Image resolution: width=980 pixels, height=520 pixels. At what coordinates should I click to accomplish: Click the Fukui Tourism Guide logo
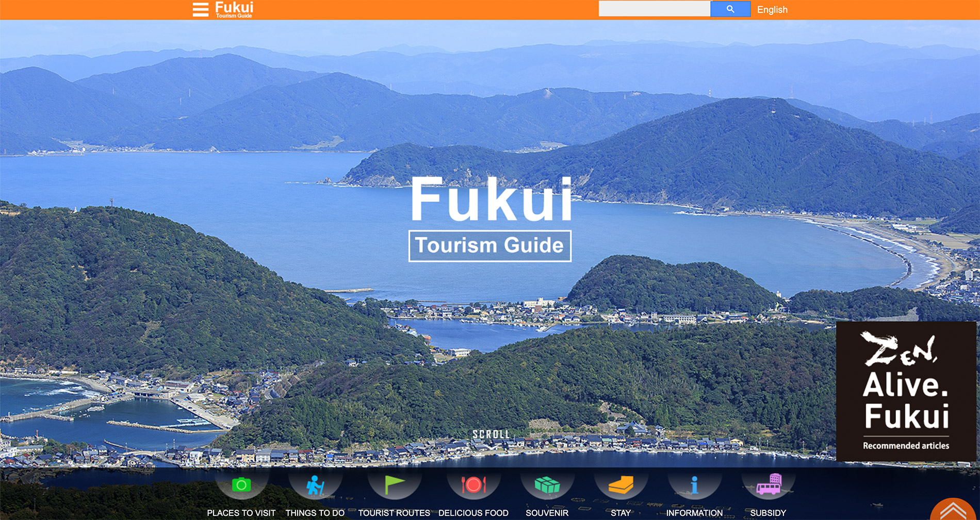point(233,9)
